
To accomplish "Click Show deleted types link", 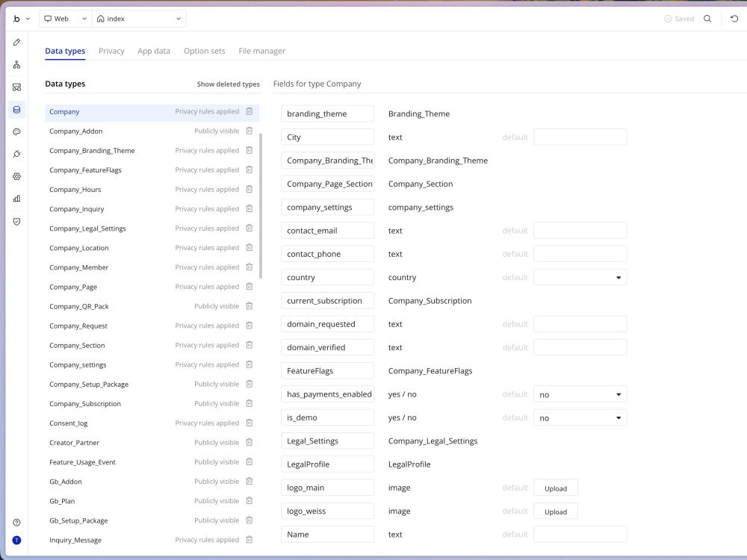I will click(228, 84).
